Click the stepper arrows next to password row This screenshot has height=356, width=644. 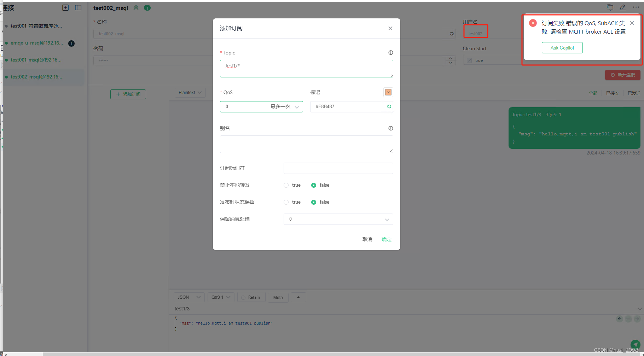tap(451, 60)
